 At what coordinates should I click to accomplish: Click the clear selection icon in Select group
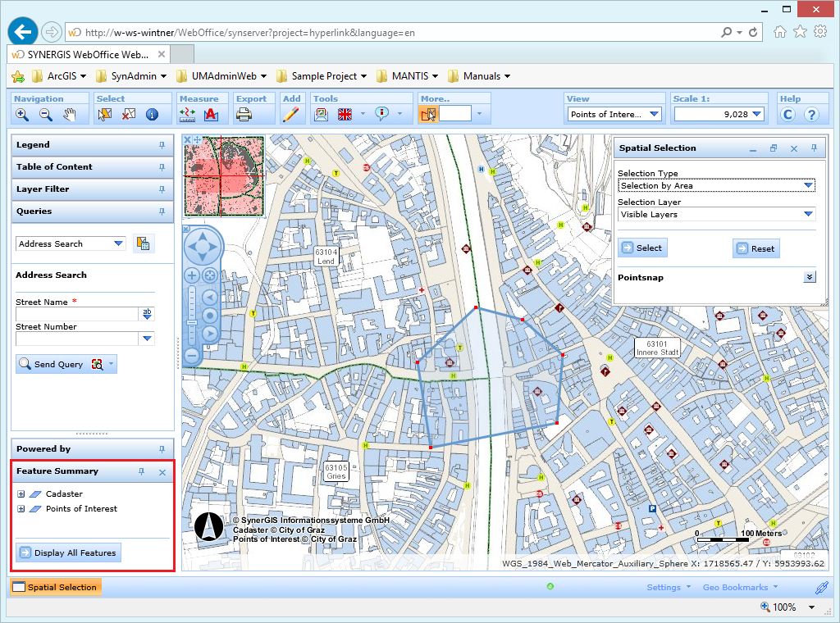point(128,115)
